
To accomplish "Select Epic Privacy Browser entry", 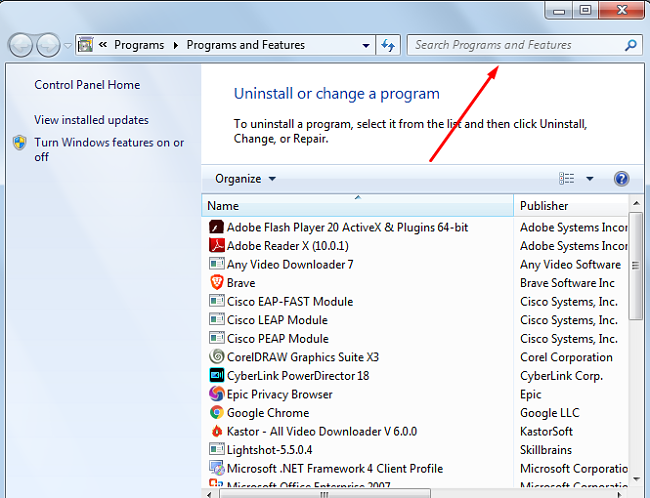I will coord(280,394).
